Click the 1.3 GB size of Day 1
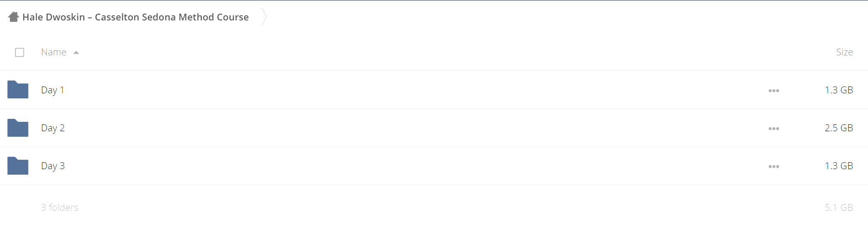Screen dimensions: 868x236 point(839,90)
